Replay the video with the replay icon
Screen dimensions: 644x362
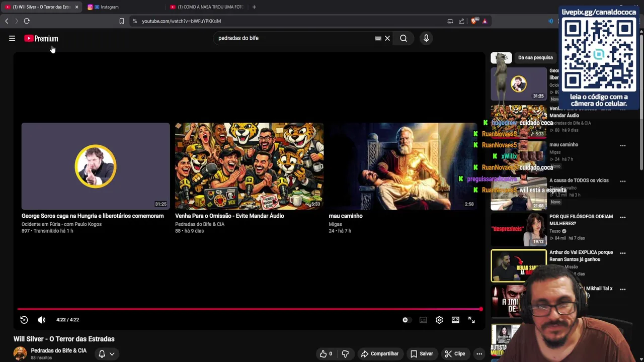coord(24,320)
